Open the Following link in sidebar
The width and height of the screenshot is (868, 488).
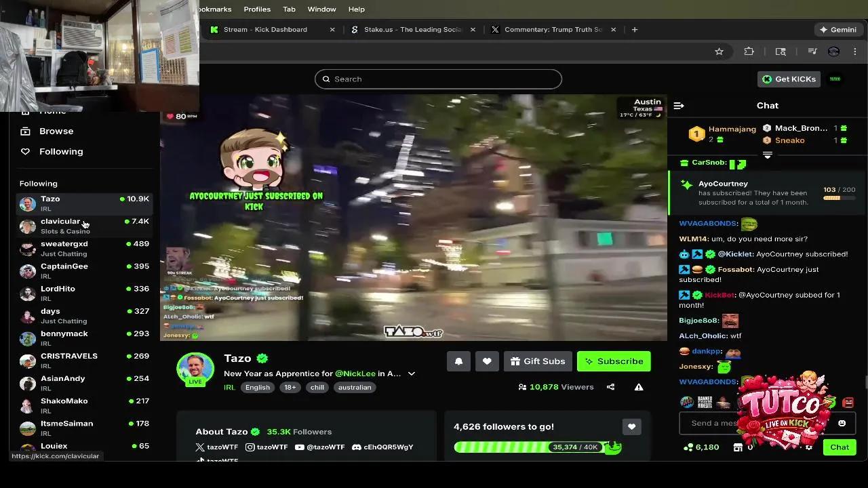(61, 152)
